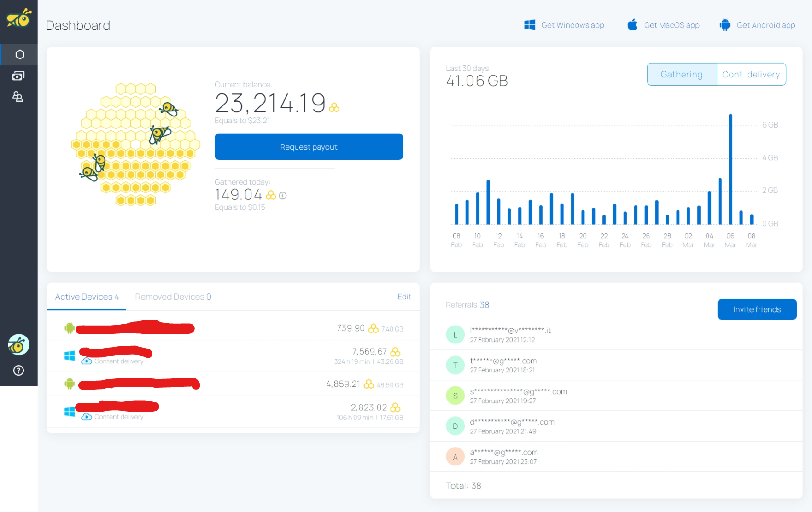Click the 7.40 GB device traffic value
Screen dimensions: 812x512
point(392,329)
